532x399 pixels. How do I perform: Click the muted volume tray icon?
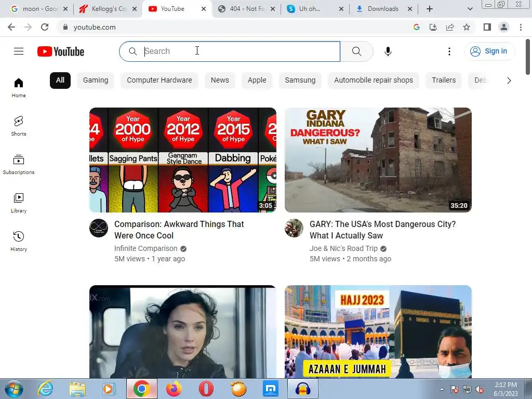point(480,390)
